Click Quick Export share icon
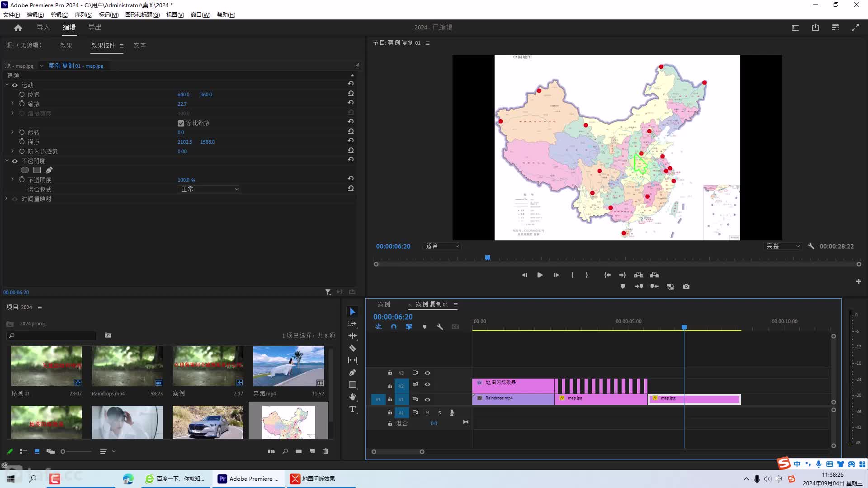Image resolution: width=868 pixels, height=488 pixels. (x=816, y=28)
